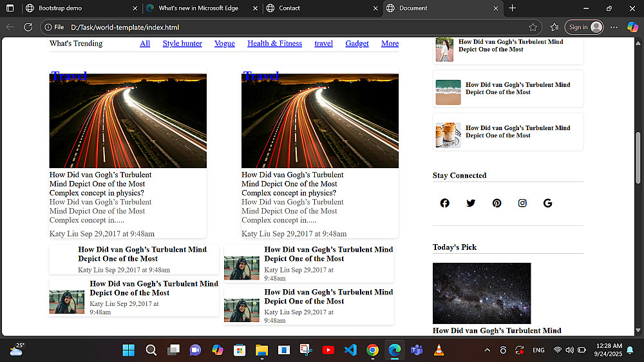Launch the Copilot icon in Edge toolbar
Image resolution: width=644 pixels, height=362 pixels.
click(632, 27)
